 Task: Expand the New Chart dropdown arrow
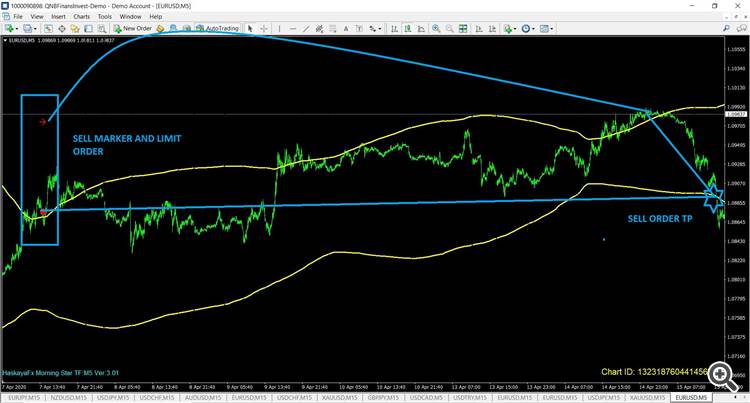tap(16, 29)
